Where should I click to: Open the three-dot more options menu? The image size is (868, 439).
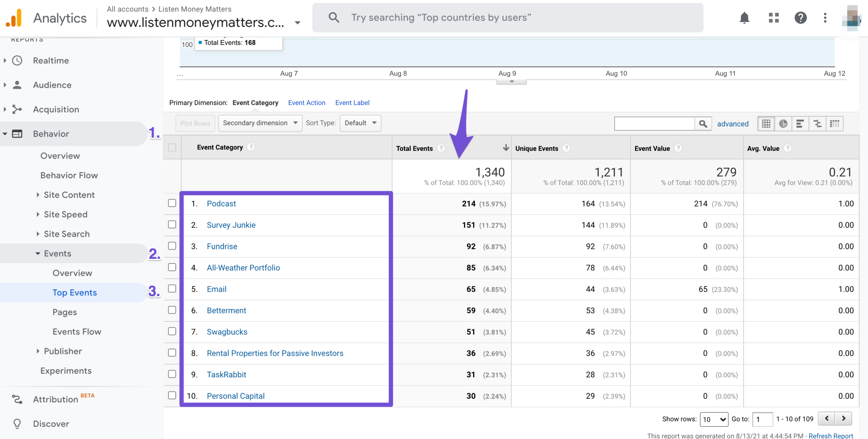pos(825,18)
